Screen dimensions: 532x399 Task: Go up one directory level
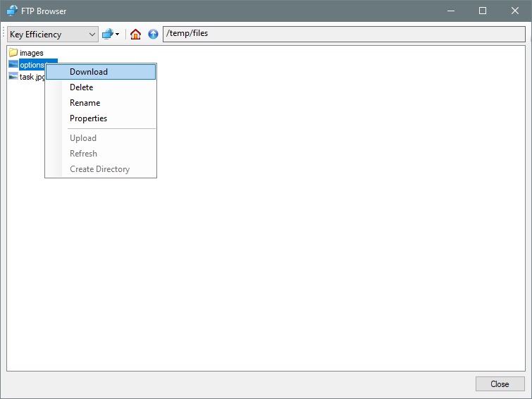pos(153,34)
